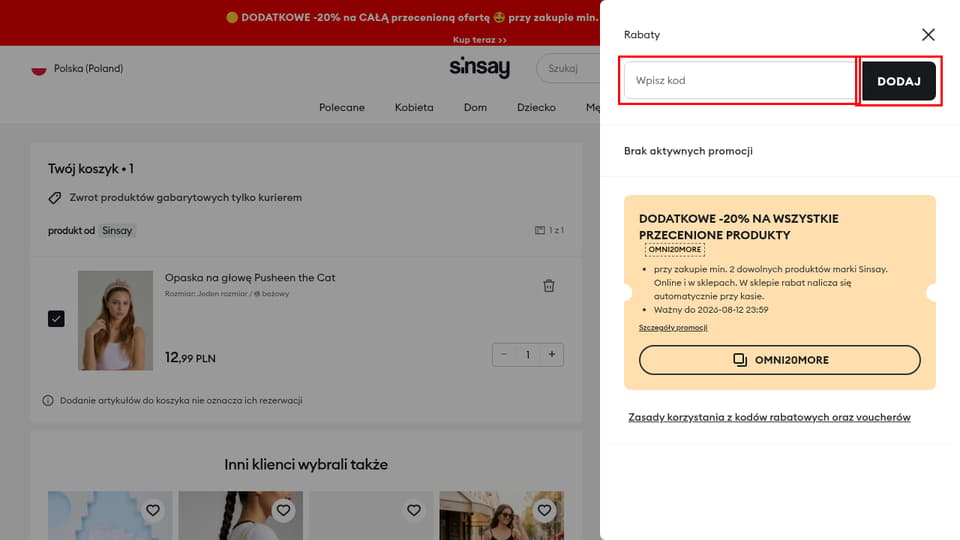The width and height of the screenshot is (960, 540).
Task: Click the Poland flag icon
Action: pyautogui.click(x=39, y=69)
